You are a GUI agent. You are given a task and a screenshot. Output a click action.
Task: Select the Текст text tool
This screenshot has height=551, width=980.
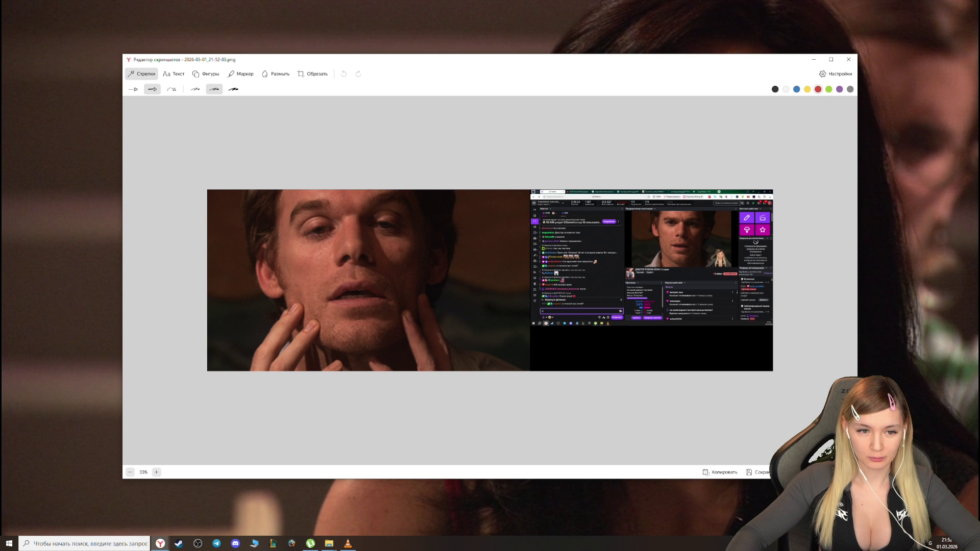point(174,74)
